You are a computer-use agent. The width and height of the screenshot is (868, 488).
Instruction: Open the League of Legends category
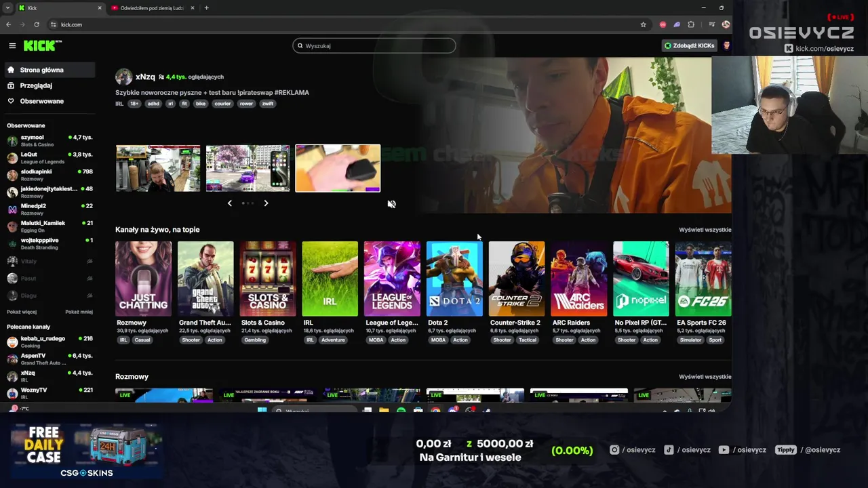(392, 279)
